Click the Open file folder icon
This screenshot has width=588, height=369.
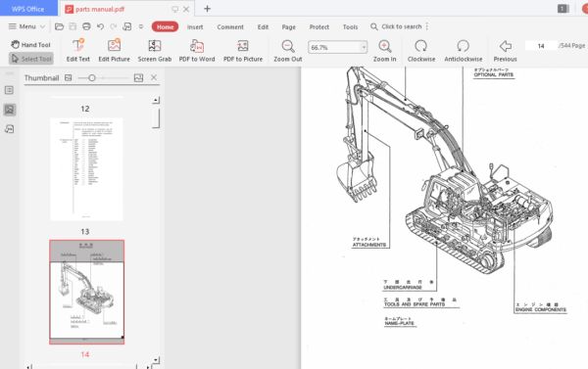(59, 26)
